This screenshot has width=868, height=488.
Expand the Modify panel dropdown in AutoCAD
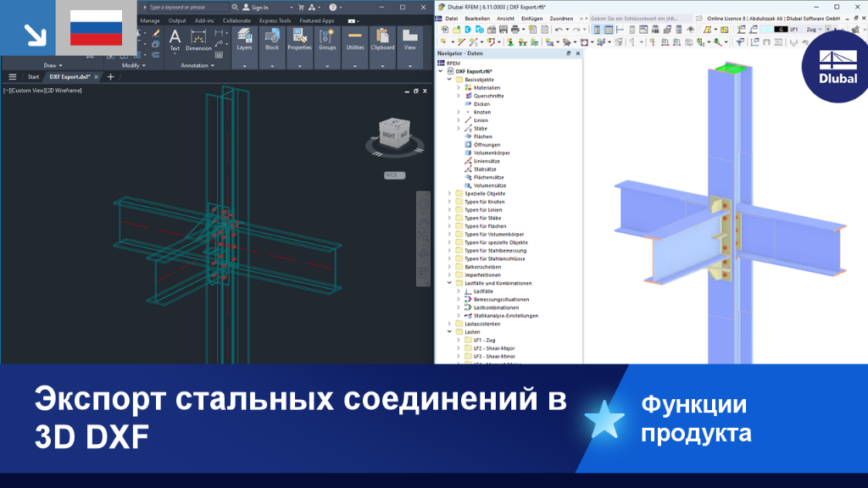134,65
